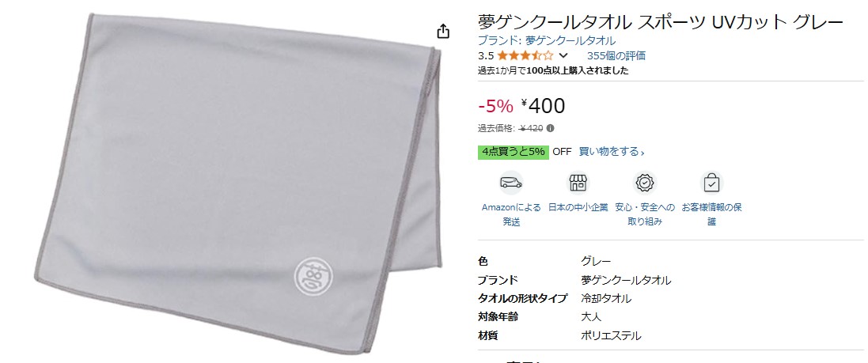Click the star rating icons
868x363 pixels.
pyautogui.click(x=525, y=55)
